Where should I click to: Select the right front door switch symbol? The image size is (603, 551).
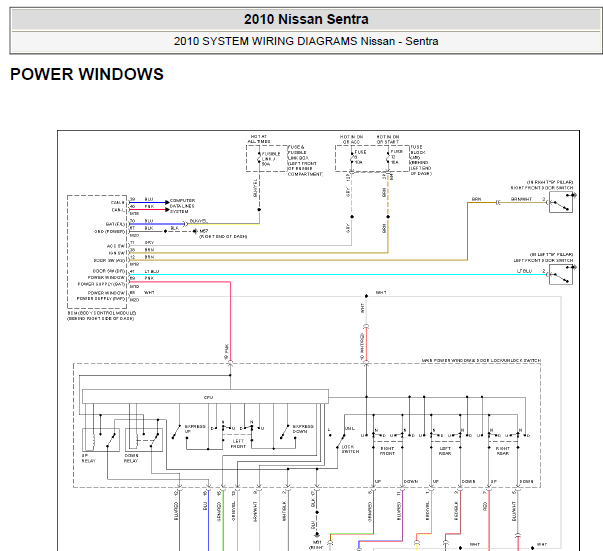(x=561, y=202)
